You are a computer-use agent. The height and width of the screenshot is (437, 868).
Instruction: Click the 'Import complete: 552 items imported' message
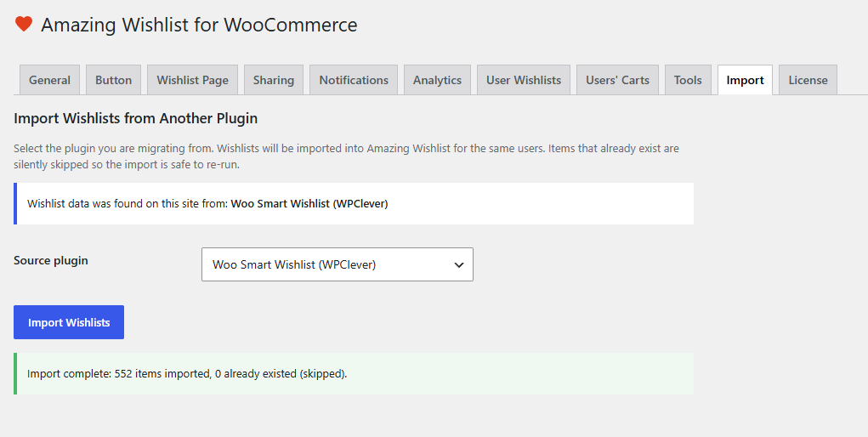pyautogui.click(x=187, y=374)
